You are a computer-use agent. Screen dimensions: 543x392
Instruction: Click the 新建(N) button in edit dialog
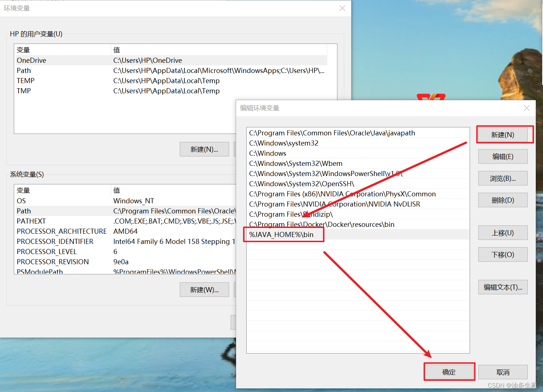(503, 135)
